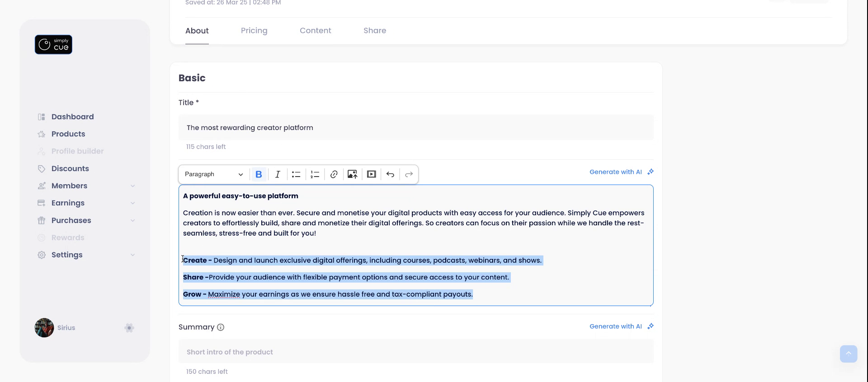Click the insert link icon

[334, 174]
